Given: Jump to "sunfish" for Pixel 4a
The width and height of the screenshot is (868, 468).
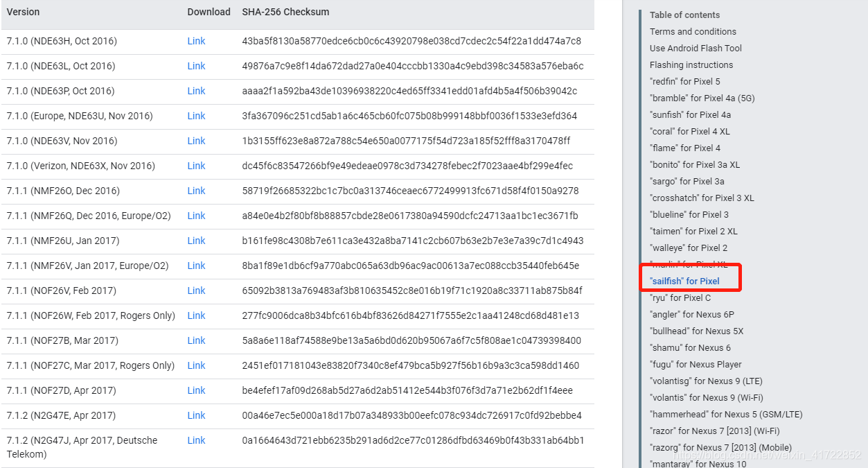Looking at the screenshot, I should pos(690,114).
